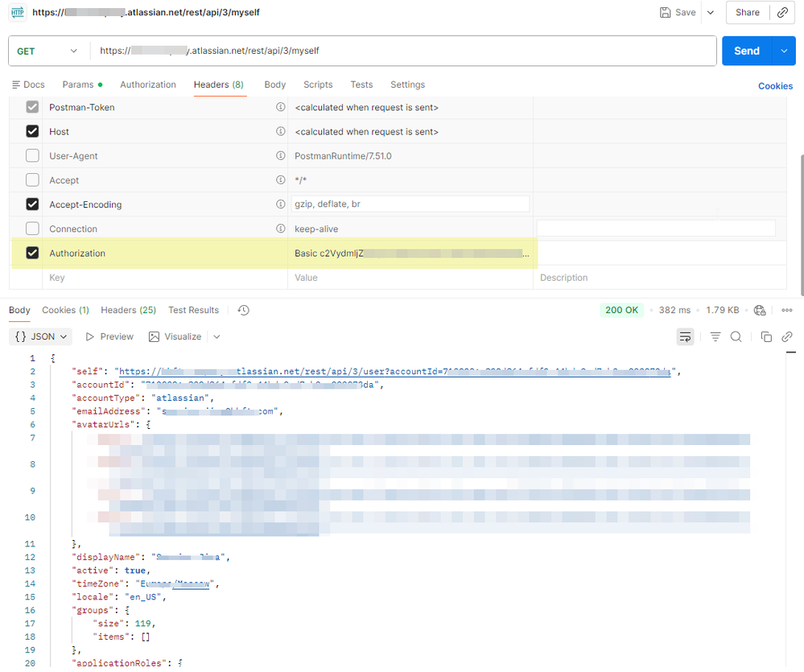This screenshot has height=672, width=804.
Task: Open the Visualize view
Action: 175,336
